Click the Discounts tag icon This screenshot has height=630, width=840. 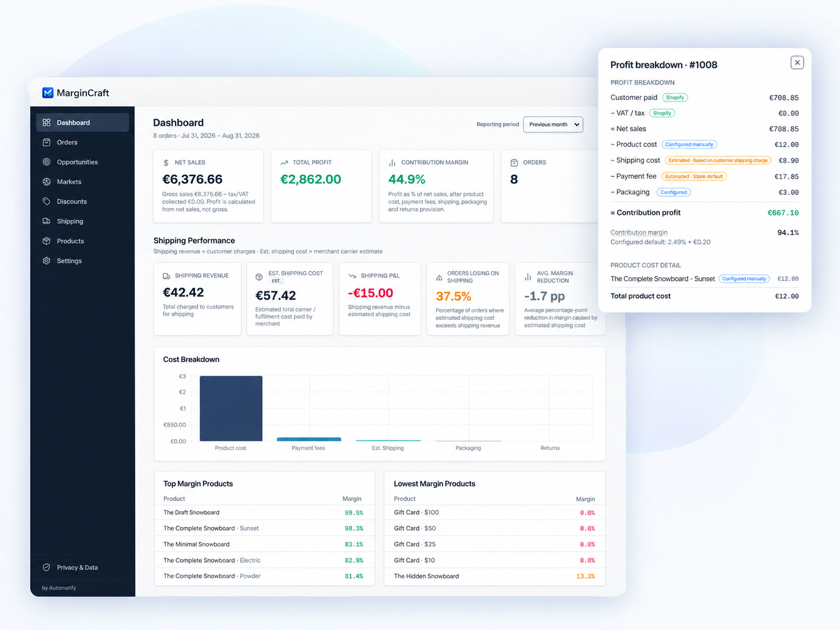pyautogui.click(x=46, y=201)
